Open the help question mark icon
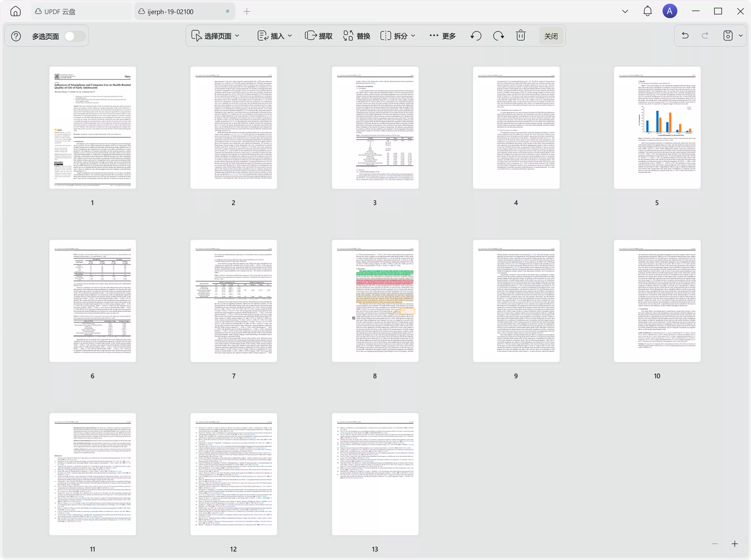 coord(16,36)
